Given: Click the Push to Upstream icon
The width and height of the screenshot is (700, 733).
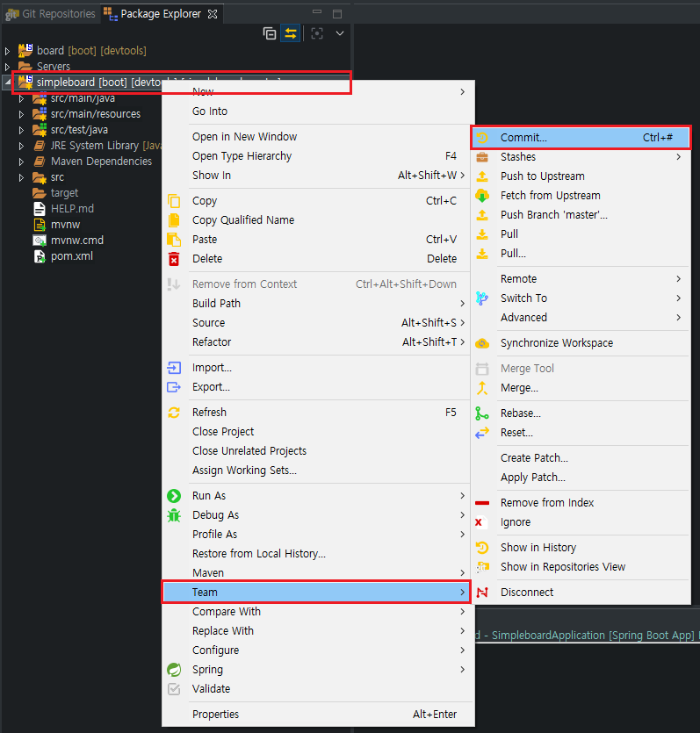Looking at the screenshot, I should [482, 176].
